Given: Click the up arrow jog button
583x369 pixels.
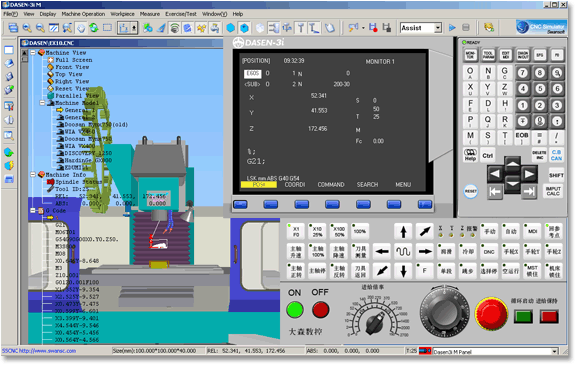Looking at the screenshot, I should click(403, 232).
